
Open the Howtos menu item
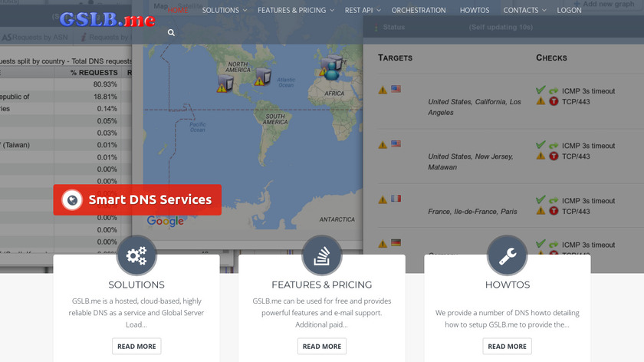pyautogui.click(x=475, y=10)
